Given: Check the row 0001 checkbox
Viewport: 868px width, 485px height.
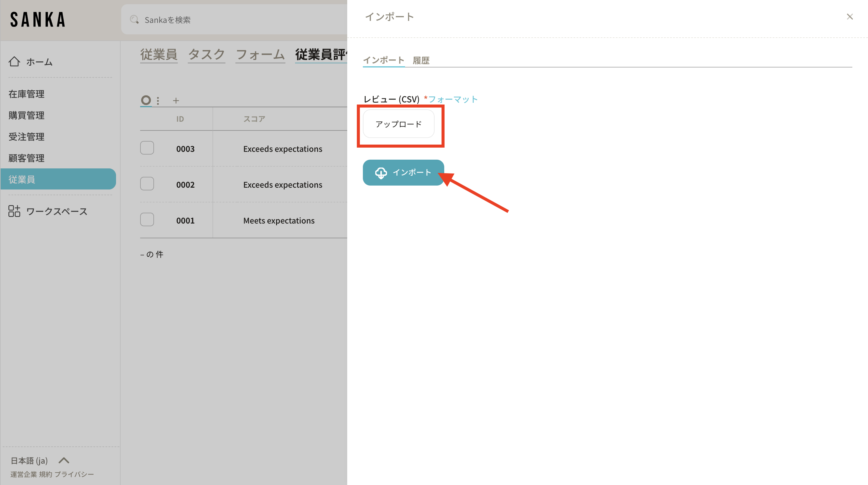Looking at the screenshot, I should point(147,220).
